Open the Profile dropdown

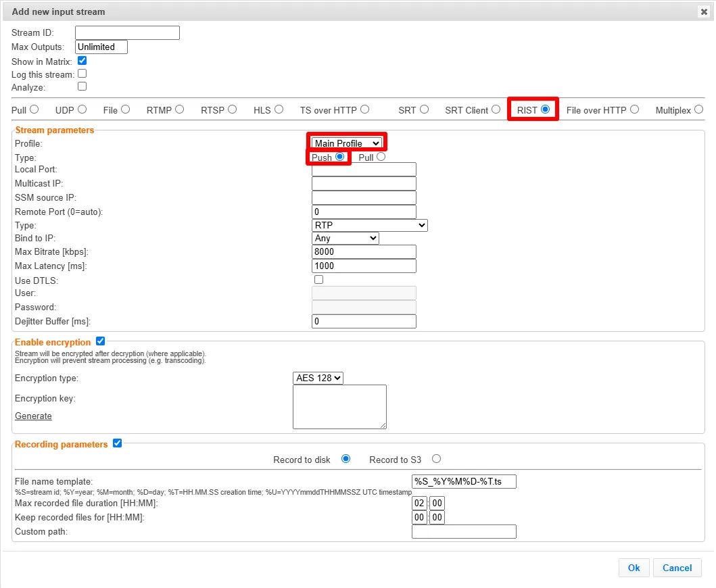coord(347,143)
